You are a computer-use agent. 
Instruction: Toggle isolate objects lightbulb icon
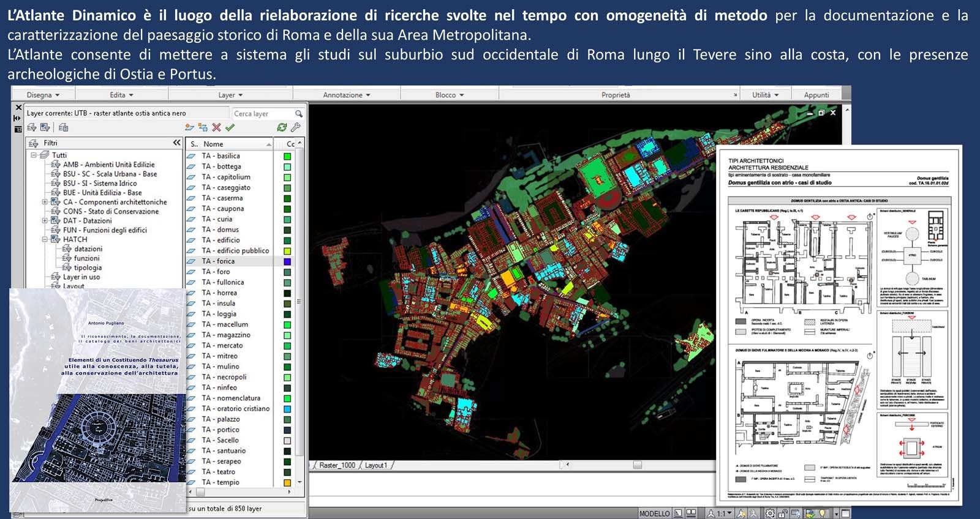click(x=823, y=513)
